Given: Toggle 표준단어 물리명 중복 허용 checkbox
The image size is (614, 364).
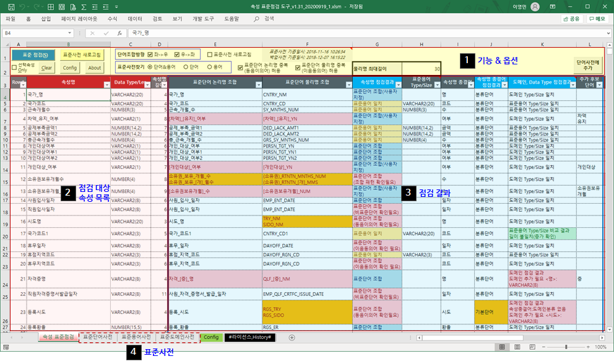Looking at the screenshot, I should [x=298, y=67].
